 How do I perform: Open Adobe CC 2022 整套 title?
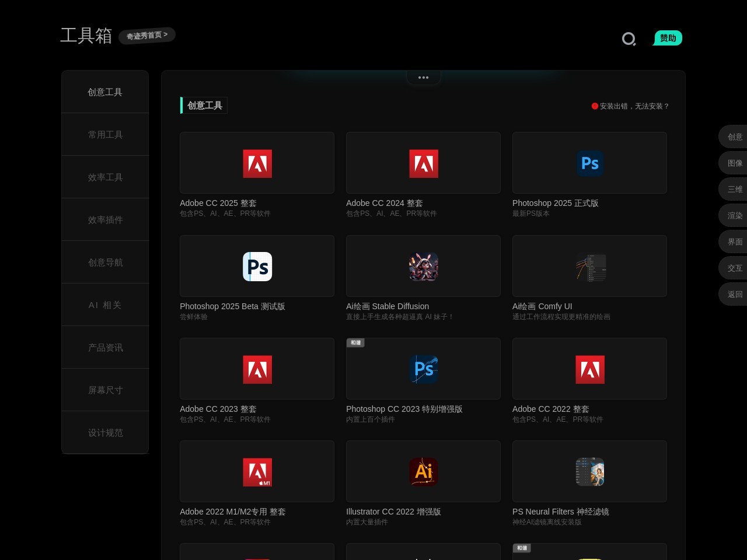click(551, 409)
